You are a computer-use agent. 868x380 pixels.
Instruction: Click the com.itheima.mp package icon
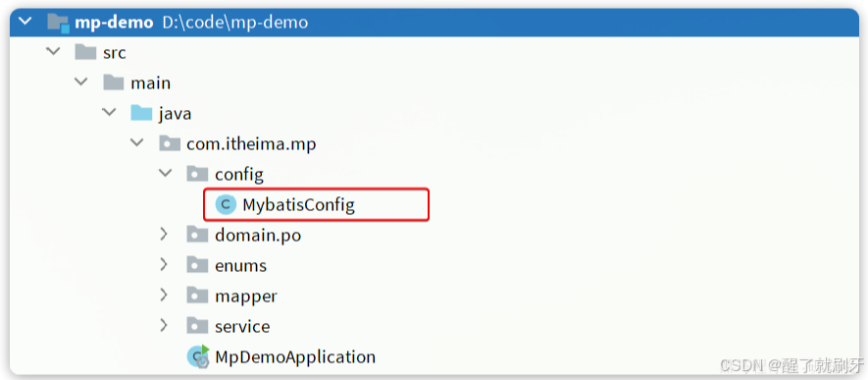[x=170, y=143]
